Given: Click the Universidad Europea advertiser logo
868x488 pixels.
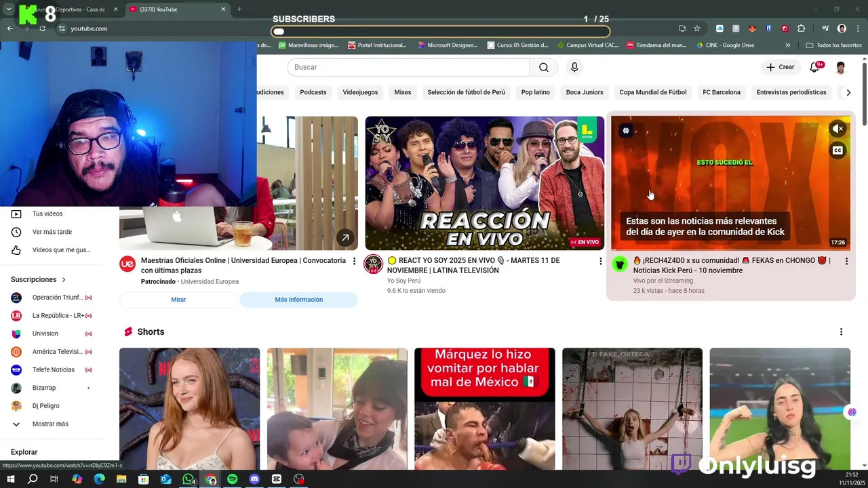Looking at the screenshot, I should pos(127,264).
